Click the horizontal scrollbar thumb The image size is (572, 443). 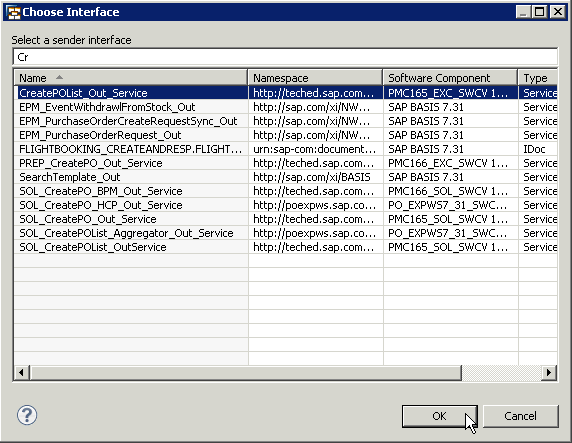click(246, 373)
